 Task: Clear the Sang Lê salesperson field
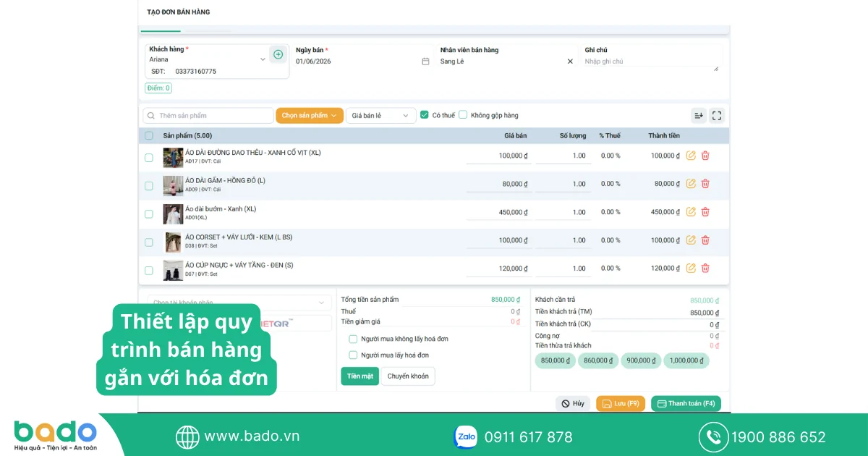(x=570, y=62)
